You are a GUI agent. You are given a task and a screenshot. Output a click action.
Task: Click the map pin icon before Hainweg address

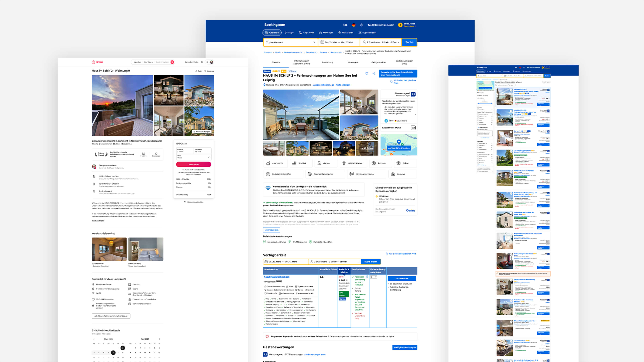click(264, 85)
